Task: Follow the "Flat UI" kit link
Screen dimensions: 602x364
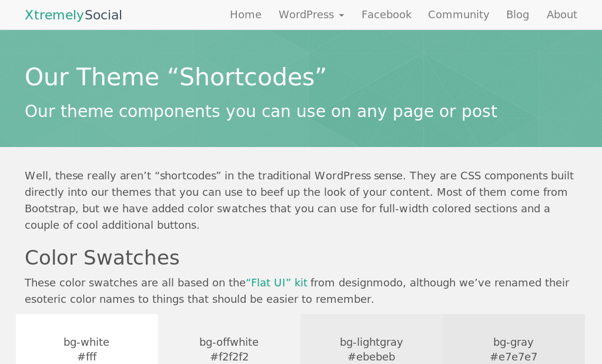Action: pyautogui.click(x=276, y=283)
